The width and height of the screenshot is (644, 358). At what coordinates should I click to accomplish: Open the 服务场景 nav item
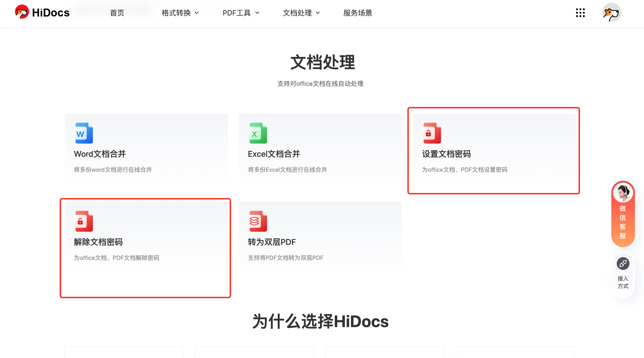point(358,13)
